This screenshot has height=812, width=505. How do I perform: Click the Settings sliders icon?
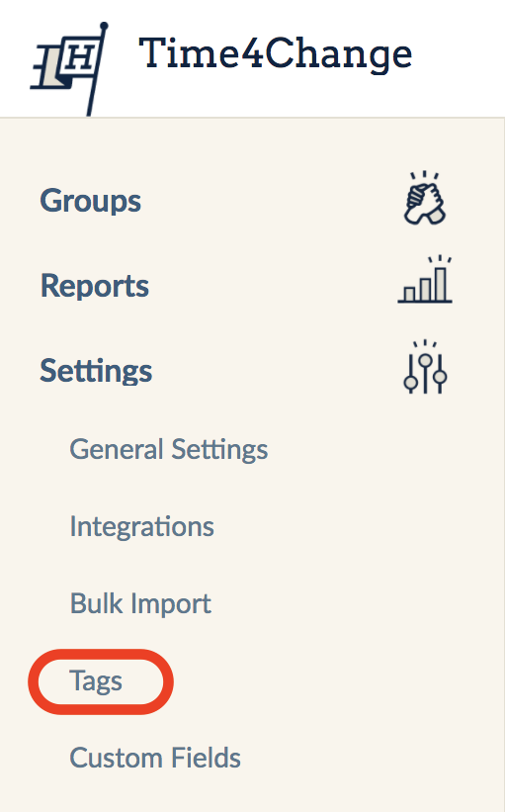425,367
